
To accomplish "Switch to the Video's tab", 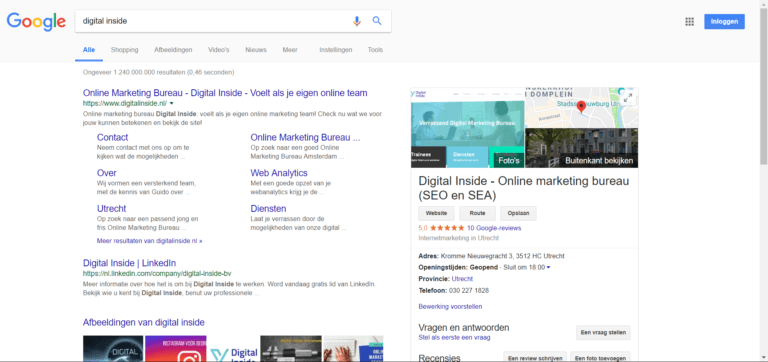I will click(x=218, y=50).
